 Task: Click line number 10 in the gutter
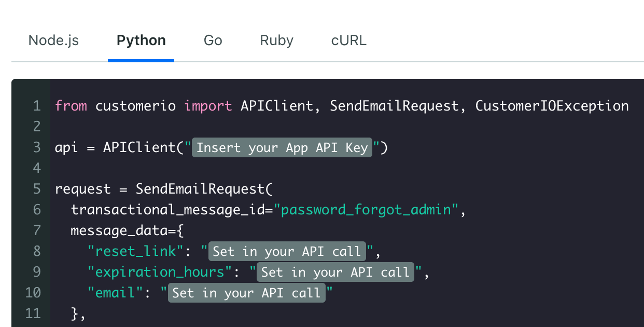tap(33, 293)
